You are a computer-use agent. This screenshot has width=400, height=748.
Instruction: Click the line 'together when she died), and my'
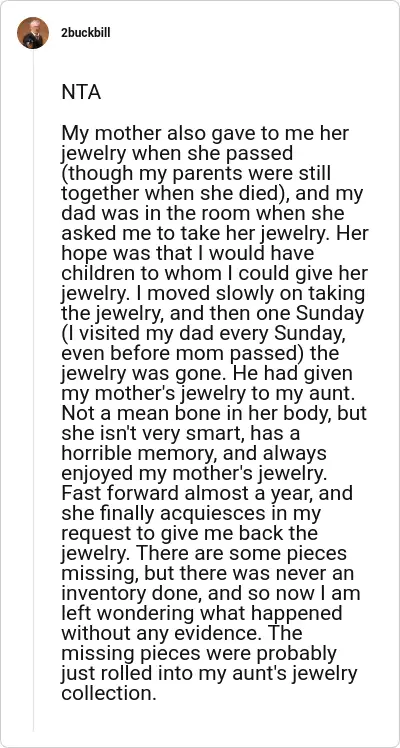point(212,194)
